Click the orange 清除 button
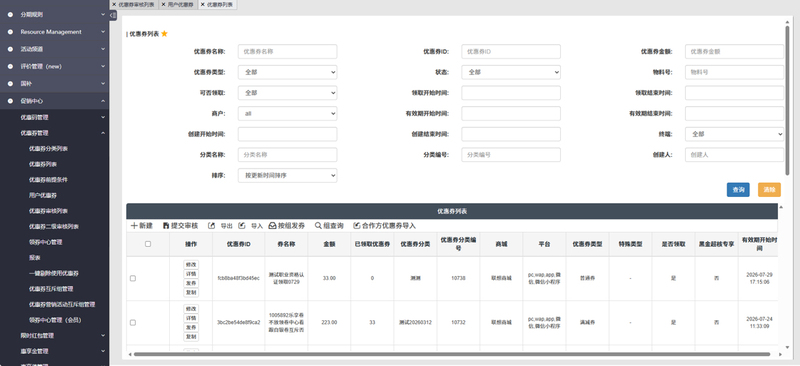This screenshot has width=800, height=366. click(x=769, y=189)
